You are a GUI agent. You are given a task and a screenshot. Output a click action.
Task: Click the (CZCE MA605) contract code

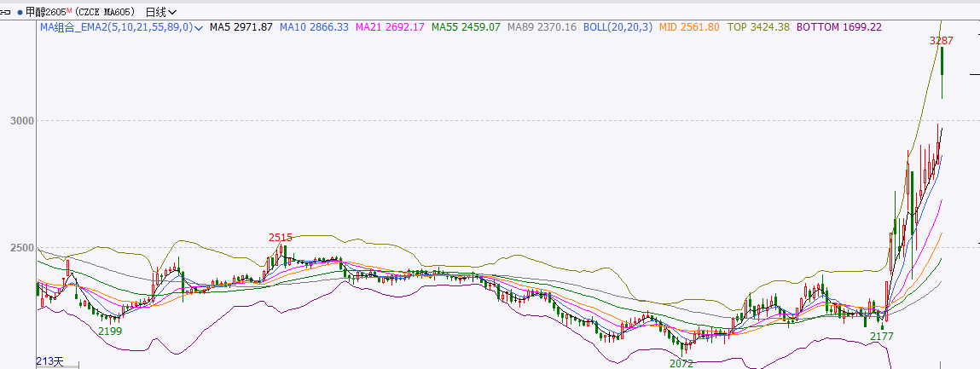tap(106, 12)
